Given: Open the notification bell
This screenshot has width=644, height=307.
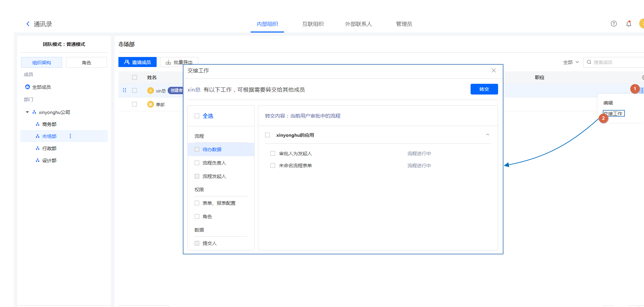Looking at the screenshot, I should click(x=629, y=24).
